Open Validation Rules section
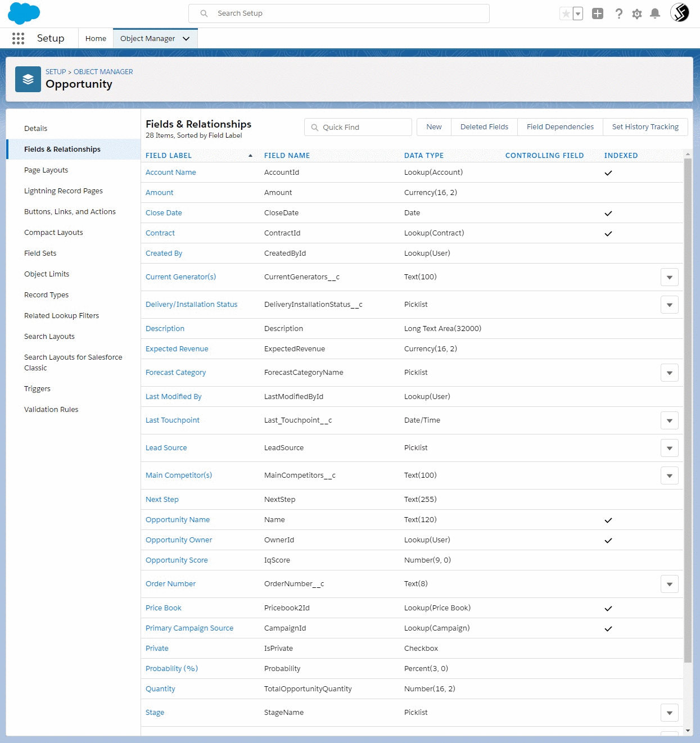Image resolution: width=700 pixels, height=743 pixels. (51, 410)
